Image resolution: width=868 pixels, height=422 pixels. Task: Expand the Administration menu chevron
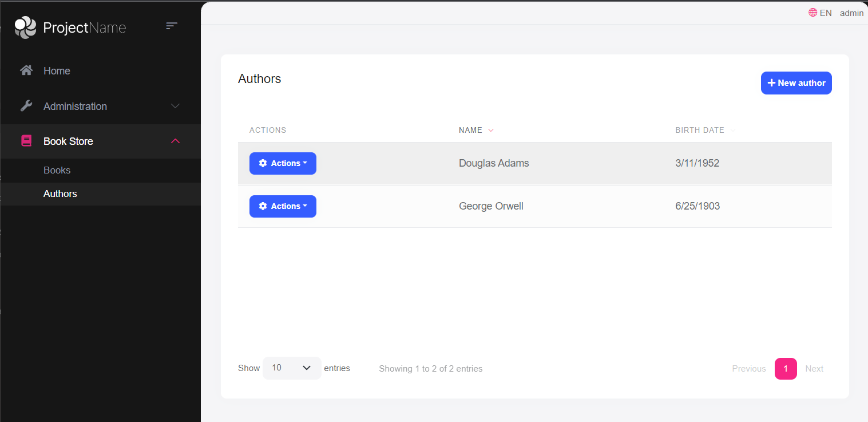click(x=176, y=106)
